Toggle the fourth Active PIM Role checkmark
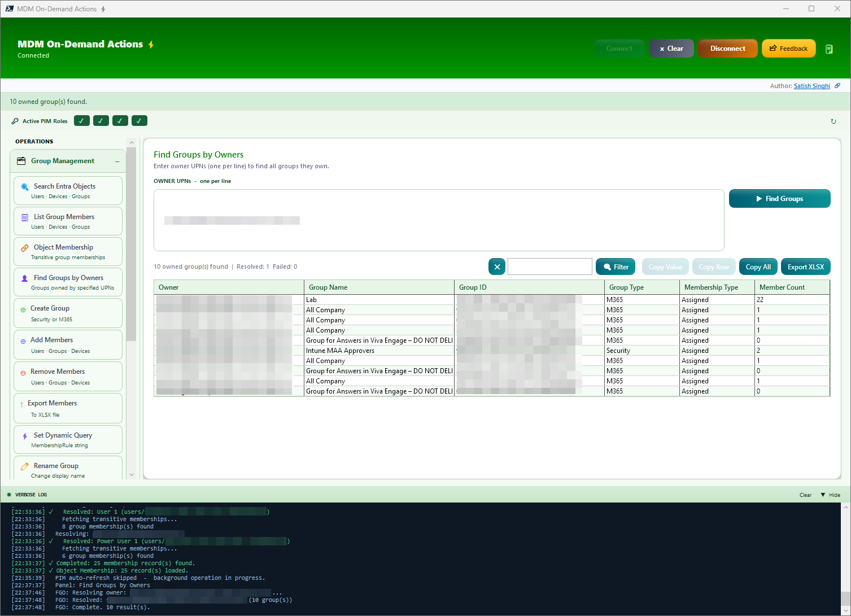The width and height of the screenshot is (851, 616). pyautogui.click(x=139, y=120)
